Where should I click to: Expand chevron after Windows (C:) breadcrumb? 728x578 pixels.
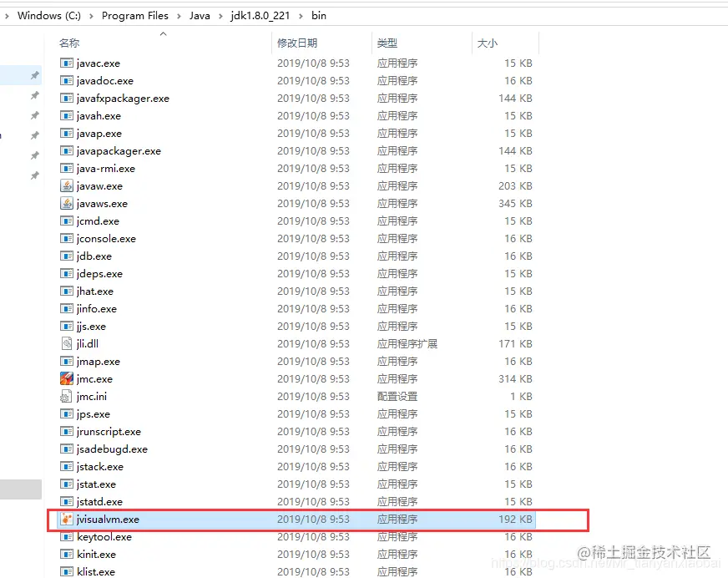(x=91, y=16)
